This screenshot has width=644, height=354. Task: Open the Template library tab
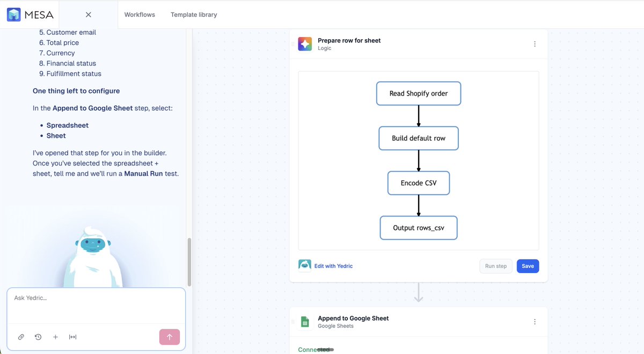tap(194, 15)
